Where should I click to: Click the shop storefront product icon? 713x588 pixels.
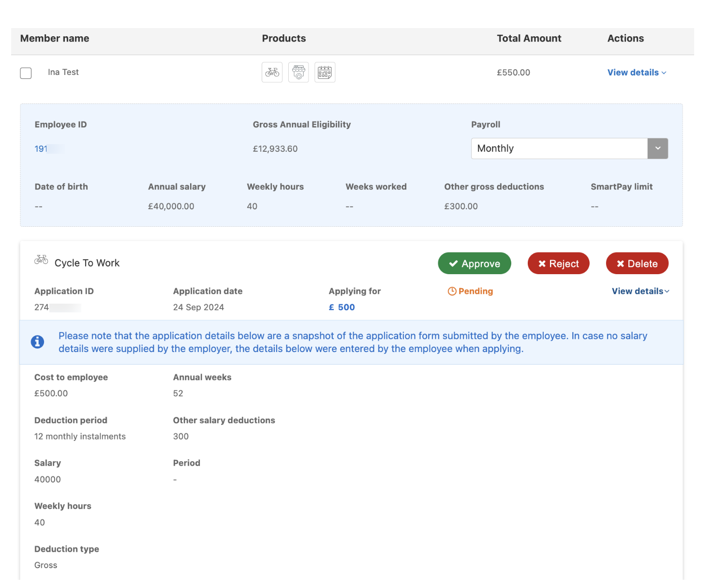pos(298,73)
